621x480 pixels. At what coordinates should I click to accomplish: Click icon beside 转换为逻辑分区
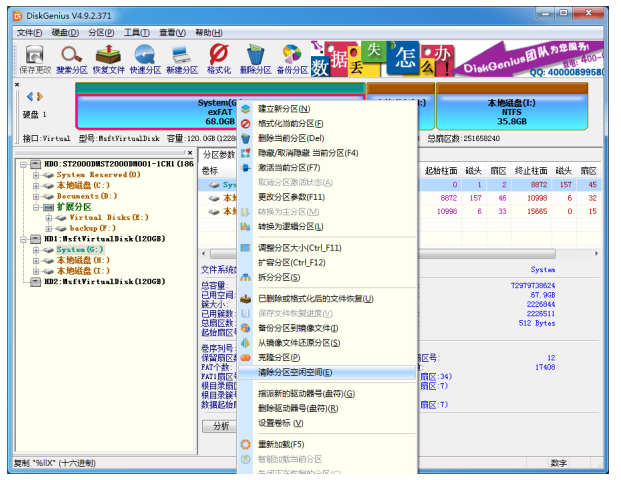[246, 227]
